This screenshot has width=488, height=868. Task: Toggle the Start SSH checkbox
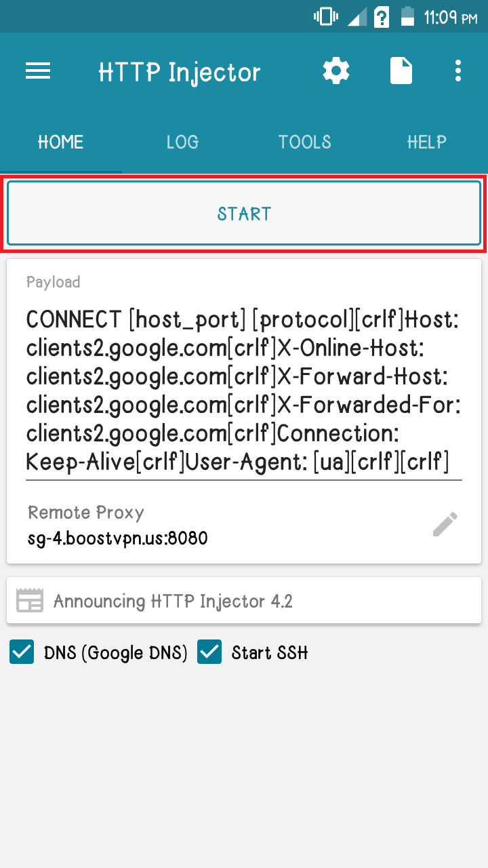point(209,653)
